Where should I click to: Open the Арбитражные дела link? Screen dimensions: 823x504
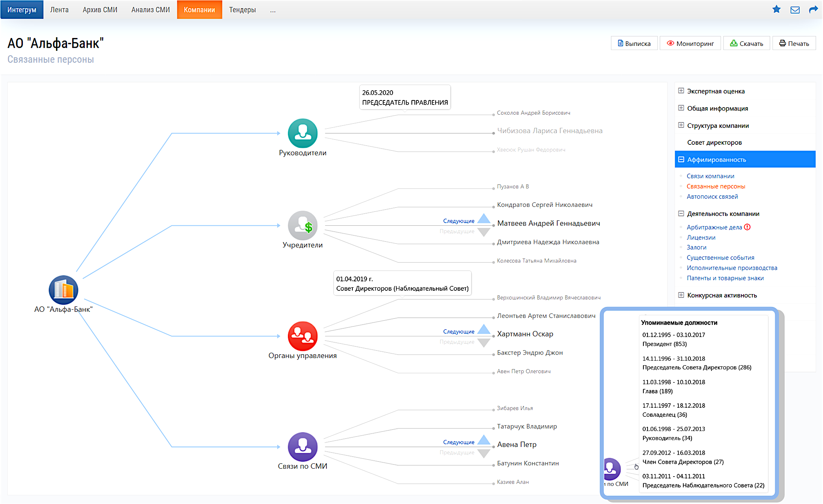714,227
